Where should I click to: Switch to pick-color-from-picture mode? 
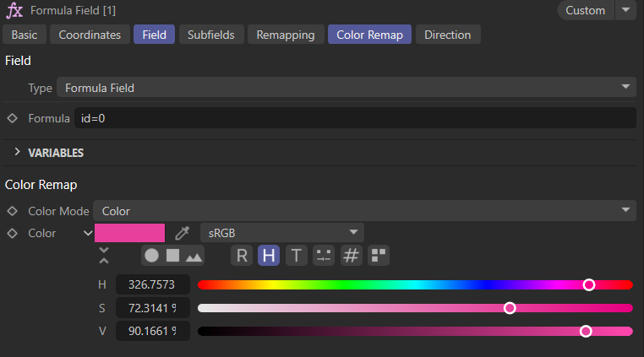coord(194,255)
